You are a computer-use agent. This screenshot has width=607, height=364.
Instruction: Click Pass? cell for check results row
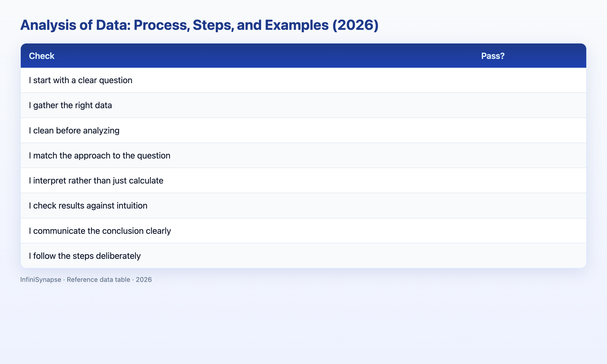[530, 206]
